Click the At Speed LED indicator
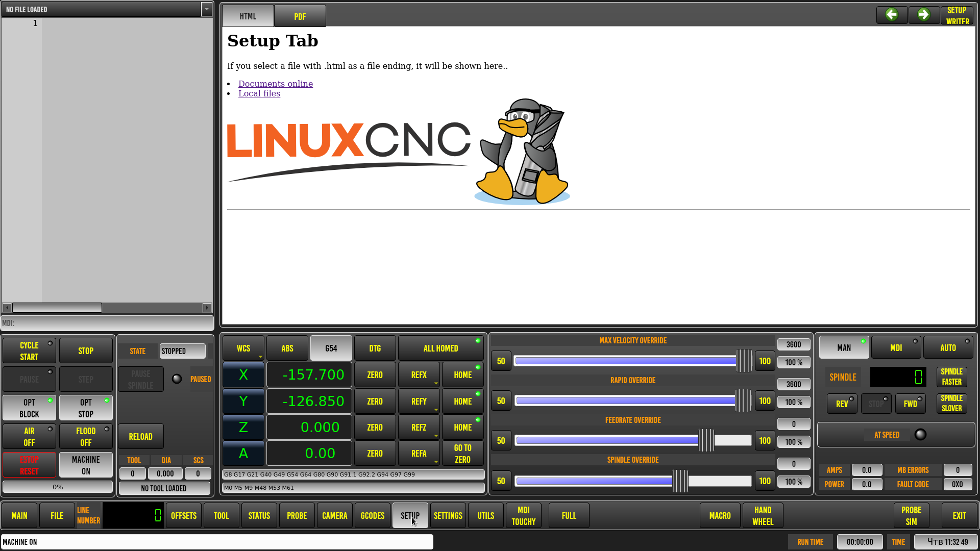 920,435
